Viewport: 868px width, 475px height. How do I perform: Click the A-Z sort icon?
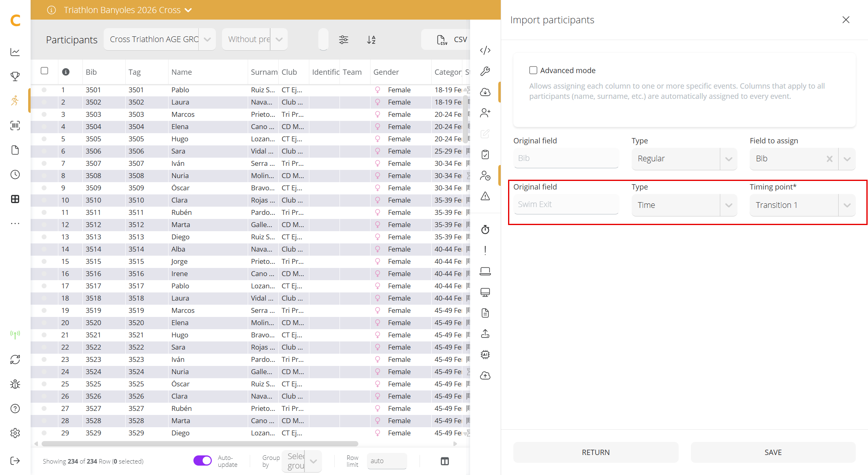click(x=371, y=40)
